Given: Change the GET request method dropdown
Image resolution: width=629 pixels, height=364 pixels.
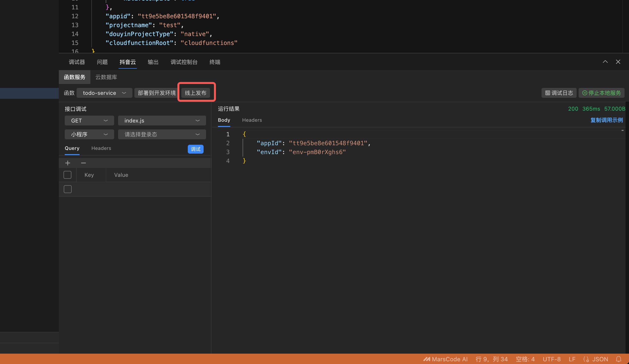Looking at the screenshot, I should [x=89, y=121].
